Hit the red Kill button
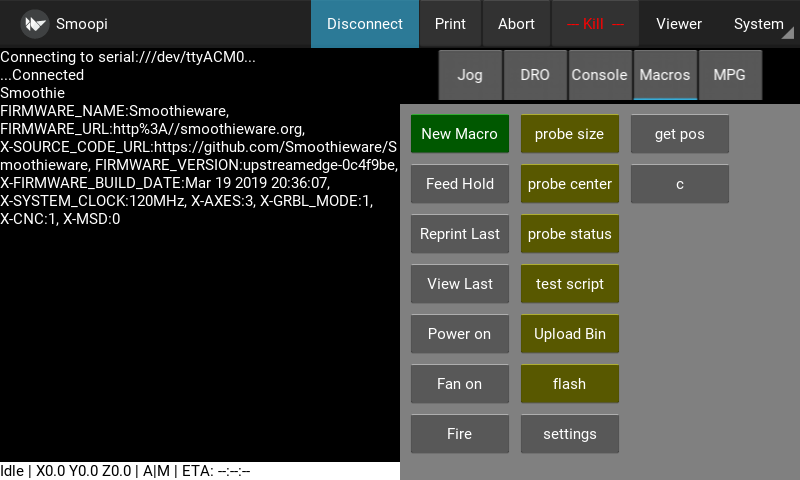800x480 pixels. (x=595, y=24)
